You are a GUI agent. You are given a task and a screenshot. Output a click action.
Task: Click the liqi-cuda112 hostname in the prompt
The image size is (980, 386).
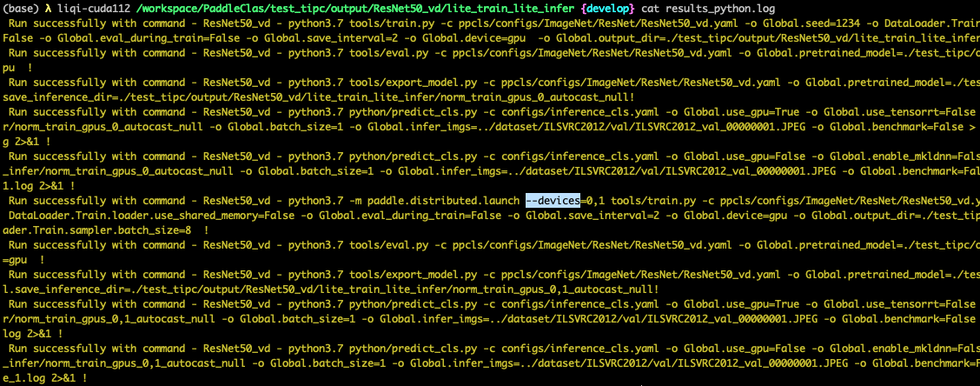96,8
